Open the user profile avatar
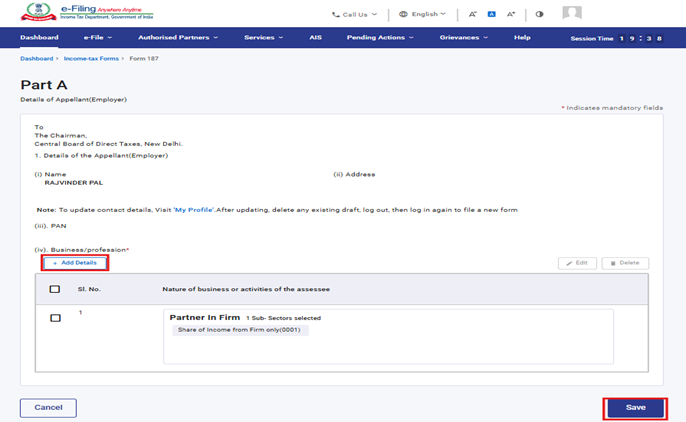The height and width of the screenshot is (422, 686). 572,14
